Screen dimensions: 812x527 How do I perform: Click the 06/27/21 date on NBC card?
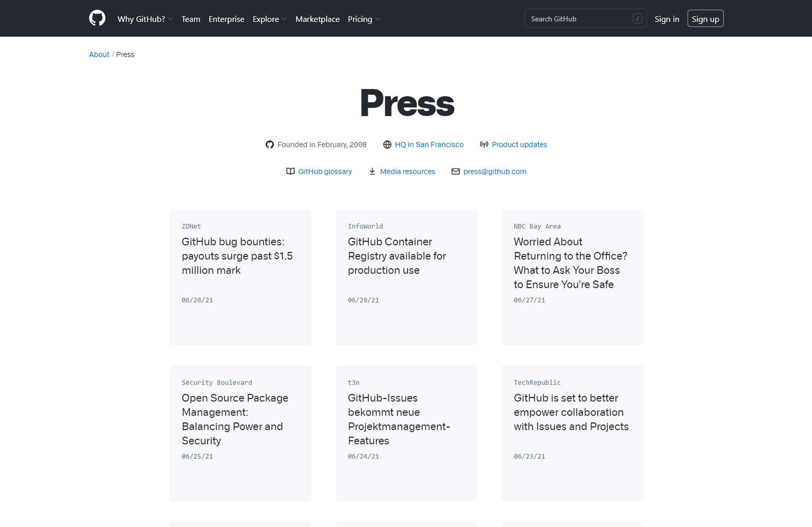click(x=529, y=300)
